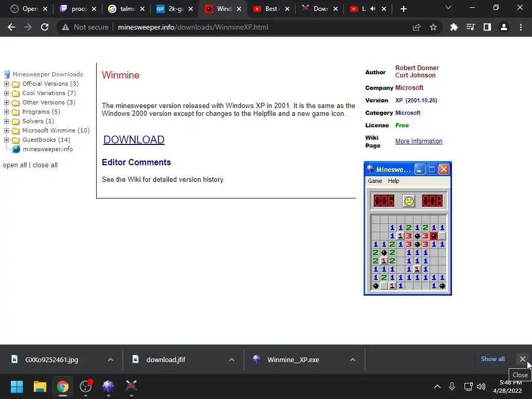Click Show all downloads
The image size is (532, 399).
pyautogui.click(x=493, y=359)
